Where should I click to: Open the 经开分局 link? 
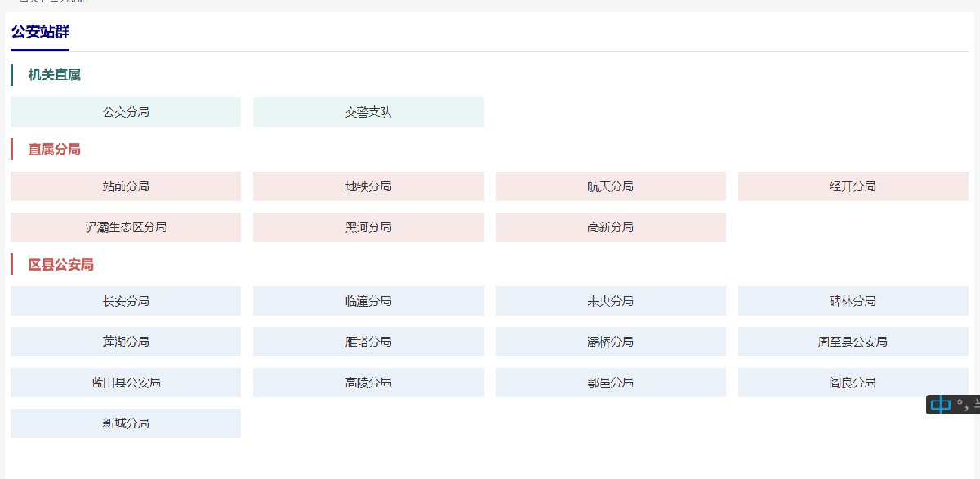(x=853, y=186)
